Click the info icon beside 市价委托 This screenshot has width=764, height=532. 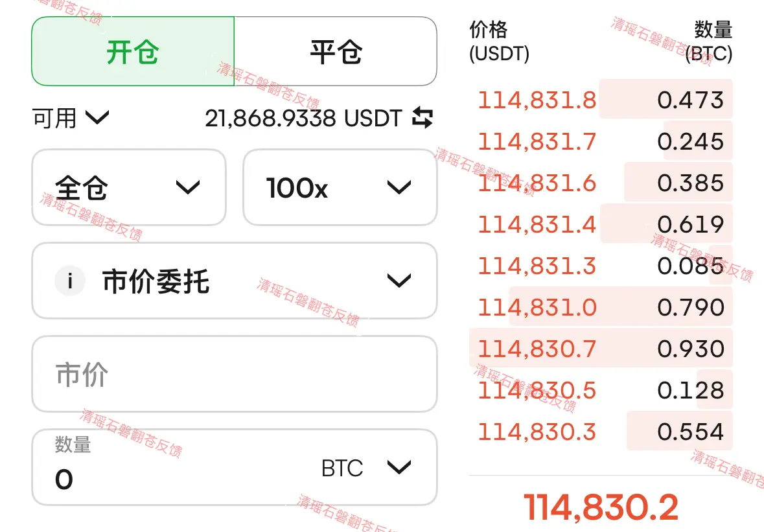(70, 281)
